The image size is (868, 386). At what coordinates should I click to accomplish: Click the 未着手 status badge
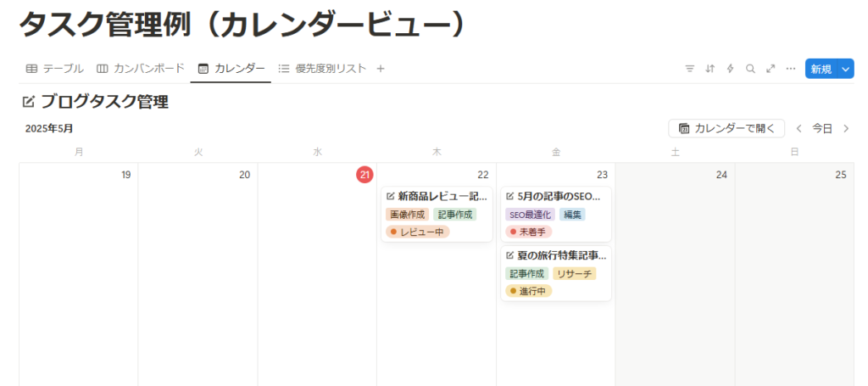tap(529, 232)
